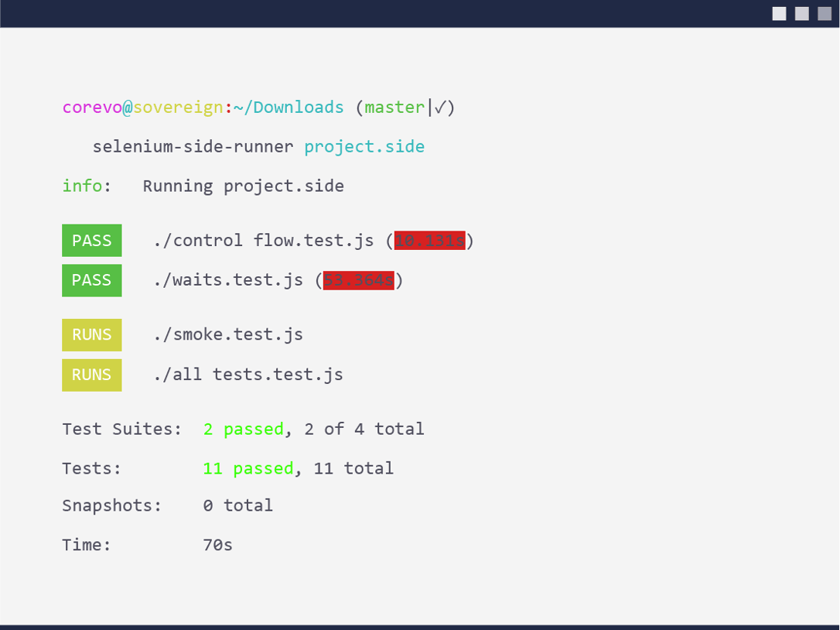Click the 70s time value
This screenshot has width=840, height=630.
(217, 546)
